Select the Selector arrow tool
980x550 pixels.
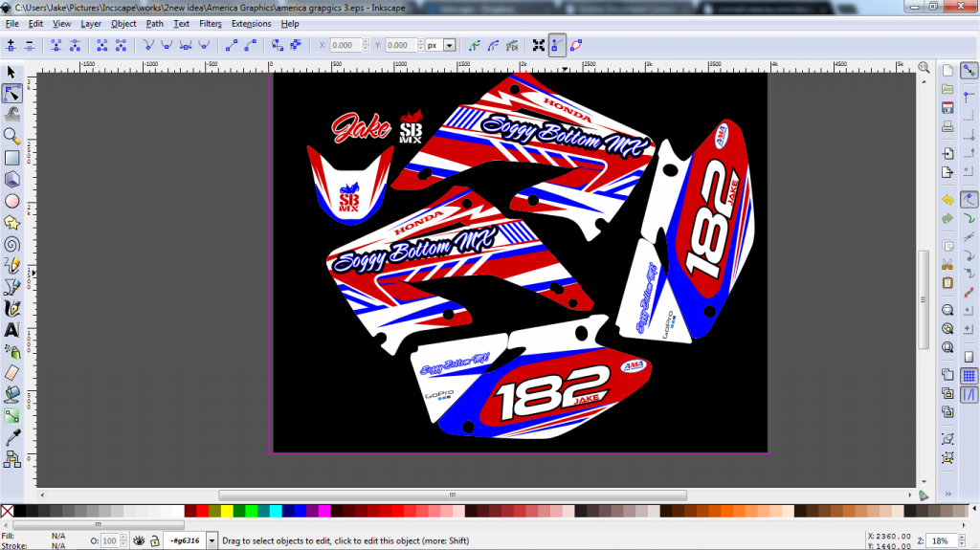click(x=11, y=73)
